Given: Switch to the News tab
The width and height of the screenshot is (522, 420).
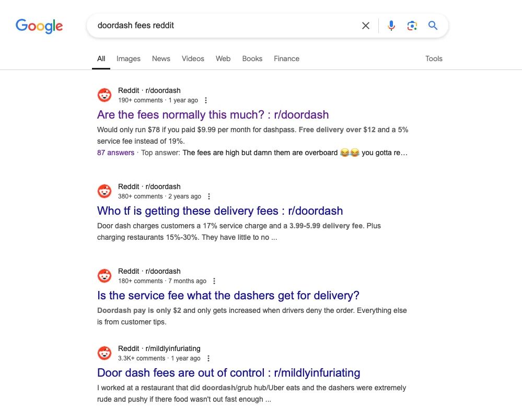Looking at the screenshot, I should 161,59.
